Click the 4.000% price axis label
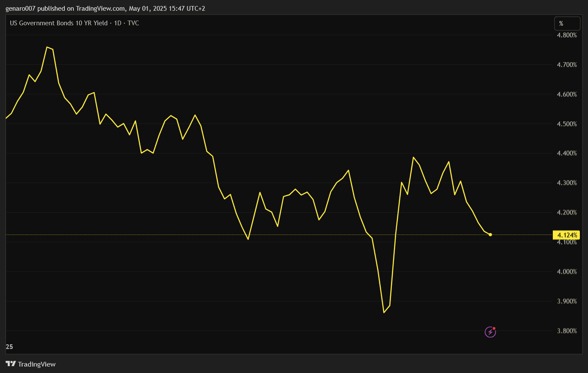Screen dimensions: 588x373 [567, 272]
